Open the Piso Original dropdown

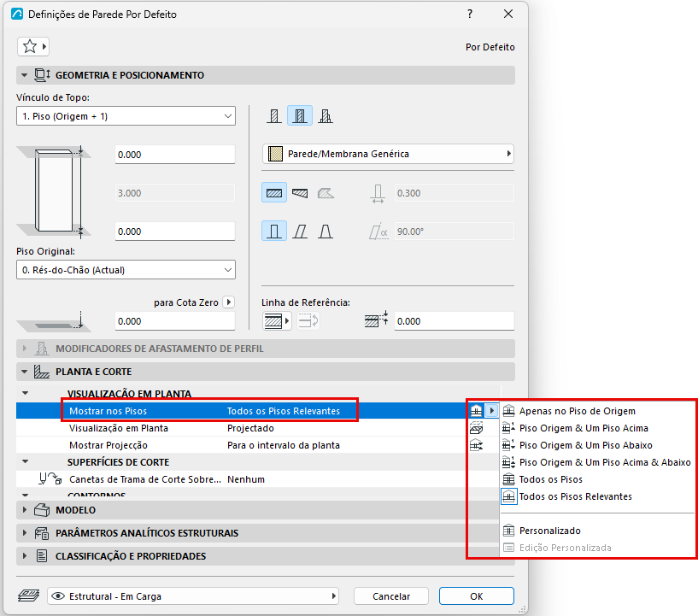126,270
